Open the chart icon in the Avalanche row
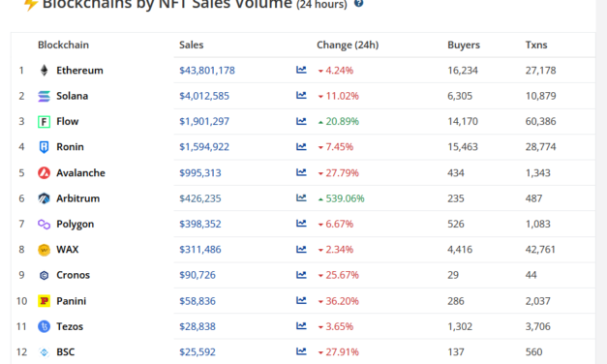Screen dimensions: 607x364 [x=301, y=172]
